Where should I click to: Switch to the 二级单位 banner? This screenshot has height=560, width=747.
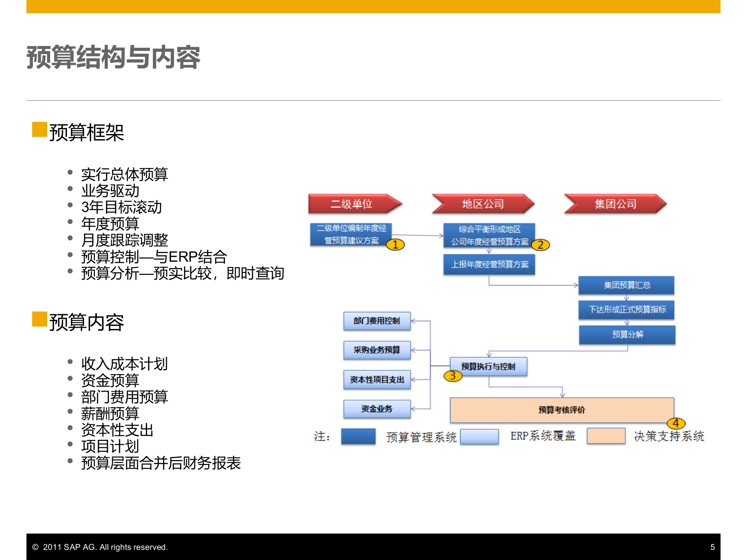[x=353, y=203]
